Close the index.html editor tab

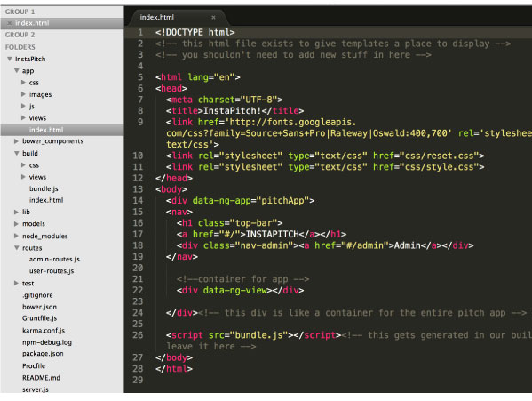pyautogui.click(x=213, y=17)
